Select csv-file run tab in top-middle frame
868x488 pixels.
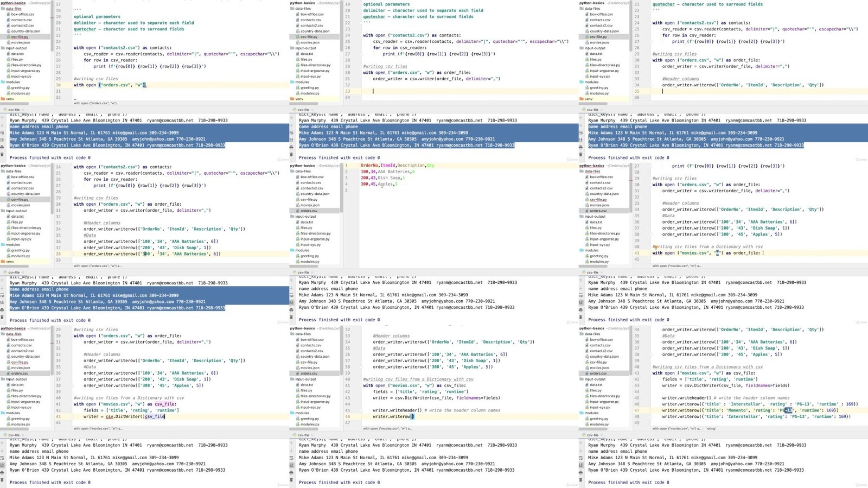(x=303, y=110)
